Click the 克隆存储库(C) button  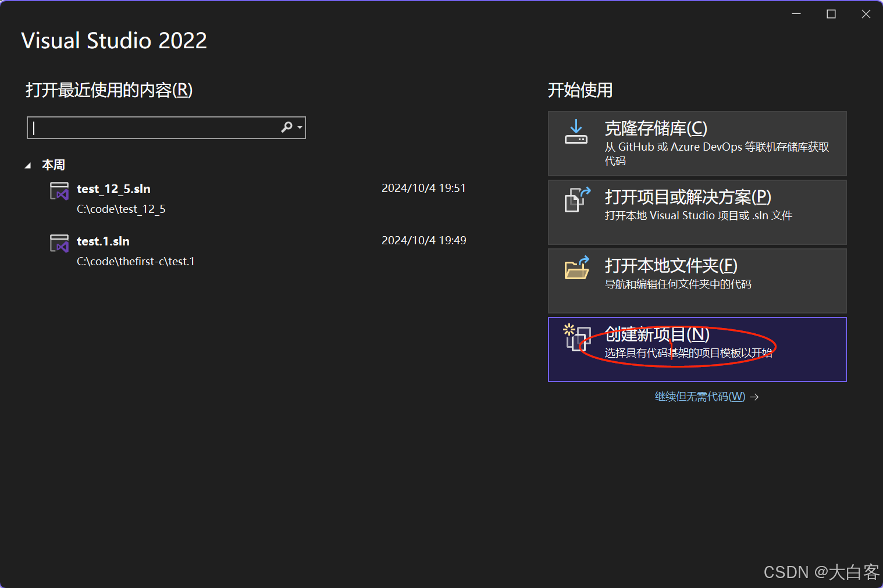tap(697, 144)
